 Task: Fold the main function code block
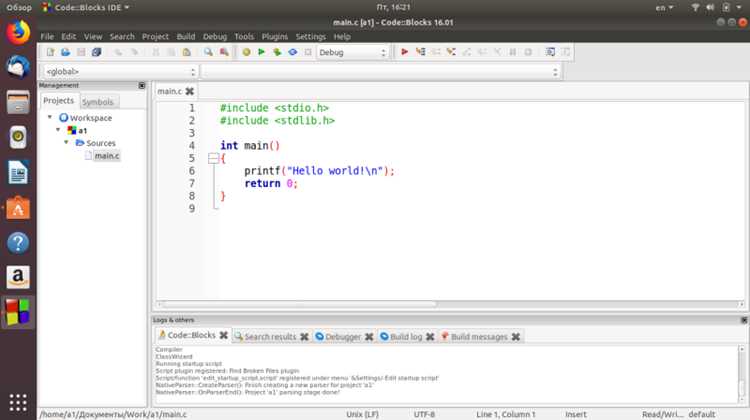pos(213,158)
